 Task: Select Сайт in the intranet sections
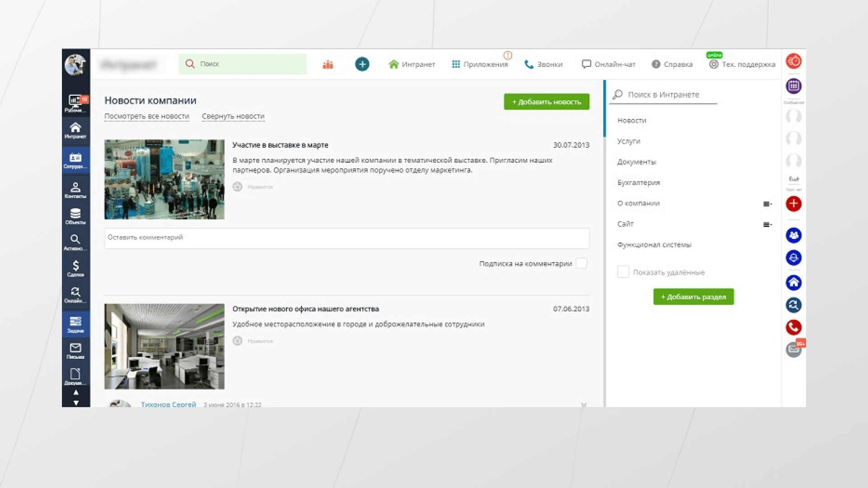tap(626, 224)
